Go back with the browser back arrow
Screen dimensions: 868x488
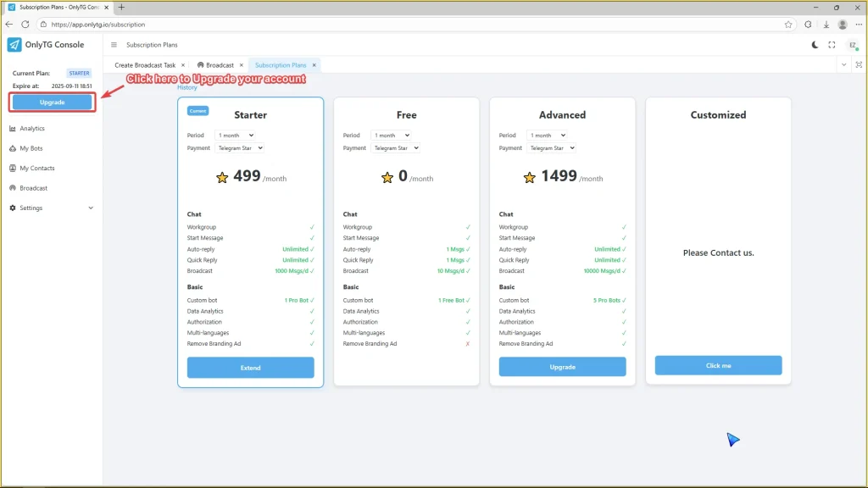(x=8, y=25)
